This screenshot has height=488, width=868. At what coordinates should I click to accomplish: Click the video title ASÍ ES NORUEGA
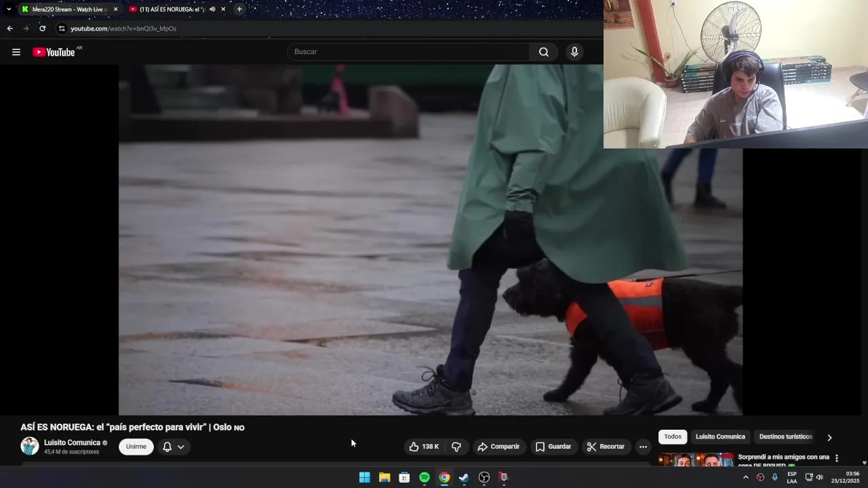point(132,427)
